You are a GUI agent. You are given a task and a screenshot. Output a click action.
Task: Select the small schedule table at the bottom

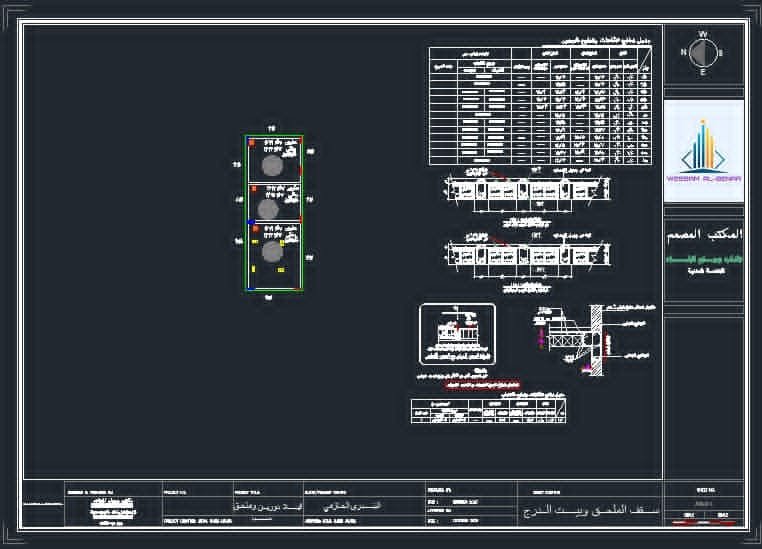[x=488, y=411]
